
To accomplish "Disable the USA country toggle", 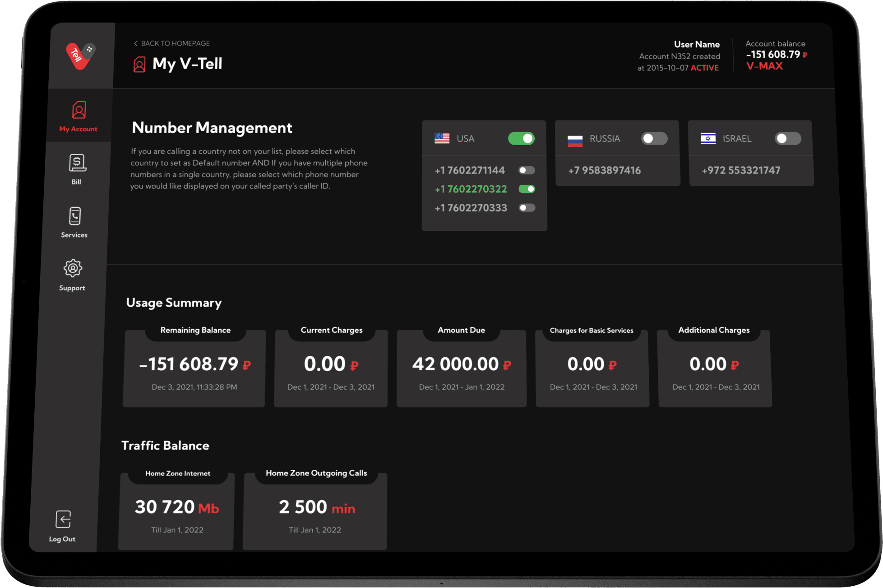I will click(521, 138).
